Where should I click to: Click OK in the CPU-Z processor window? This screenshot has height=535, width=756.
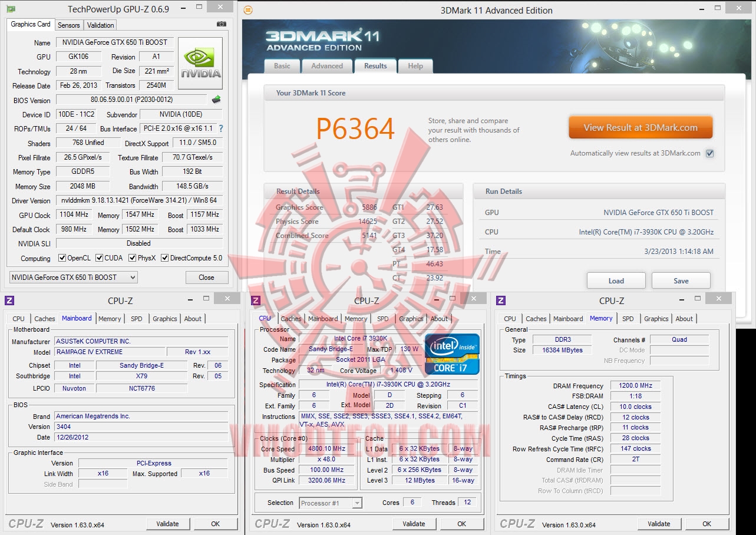462,524
